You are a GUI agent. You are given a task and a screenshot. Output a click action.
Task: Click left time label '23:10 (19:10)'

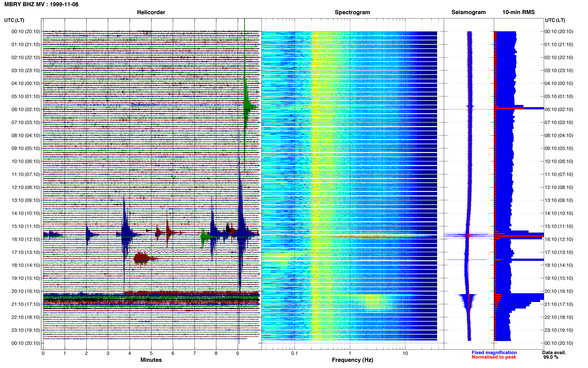[x=26, y=330]
